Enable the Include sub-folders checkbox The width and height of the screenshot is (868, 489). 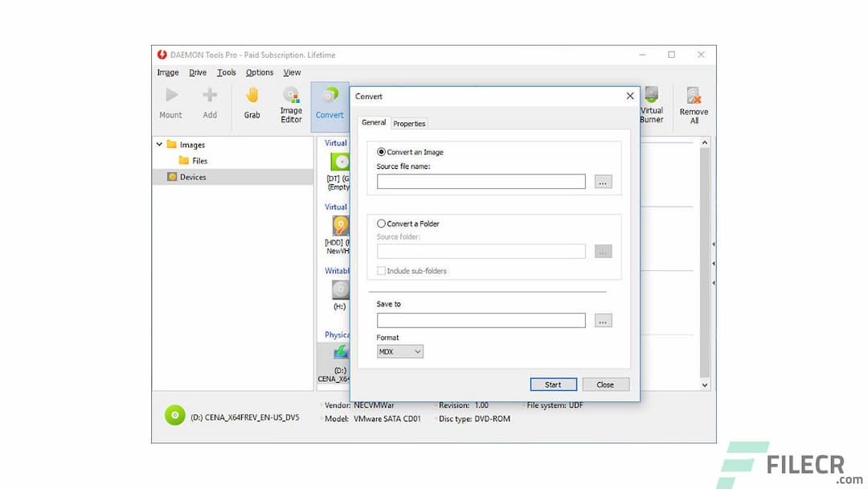(x=381, y=270)
